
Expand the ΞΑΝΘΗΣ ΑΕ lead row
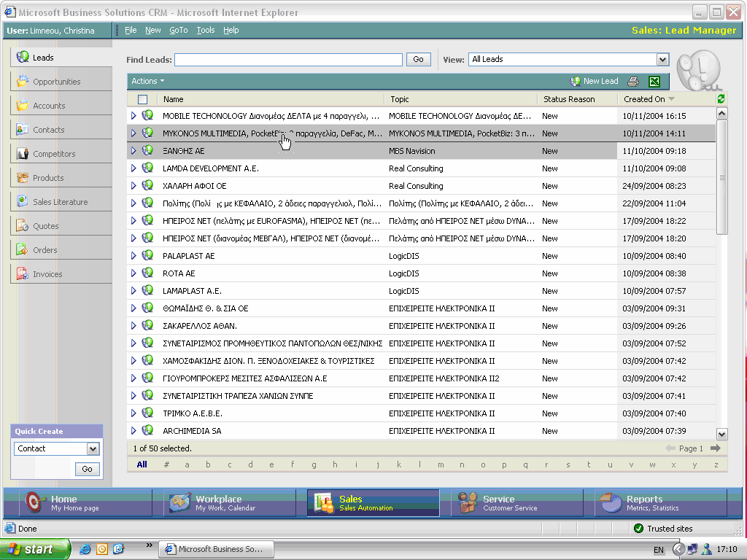coord(133,151)
